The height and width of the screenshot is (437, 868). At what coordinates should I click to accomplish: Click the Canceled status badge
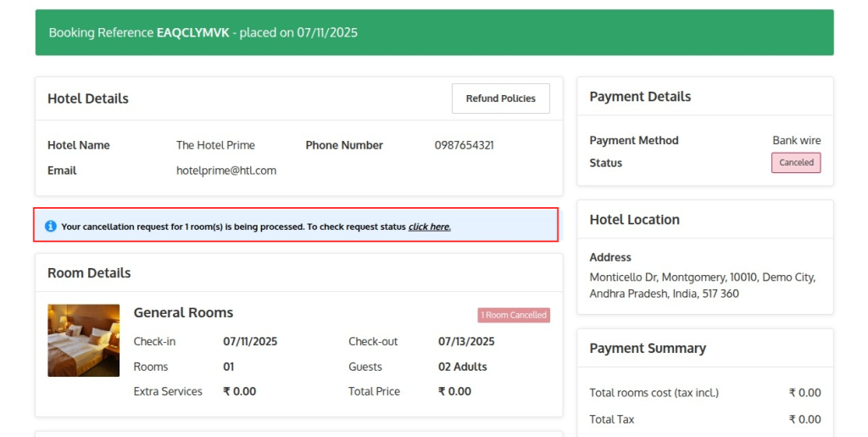click(796, 162)
